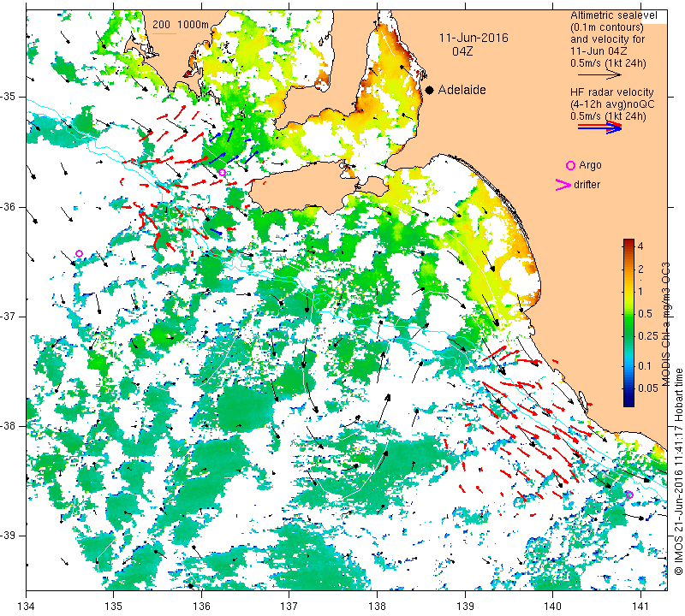Click the 'Argo' legend label

(x=590, y=165)
